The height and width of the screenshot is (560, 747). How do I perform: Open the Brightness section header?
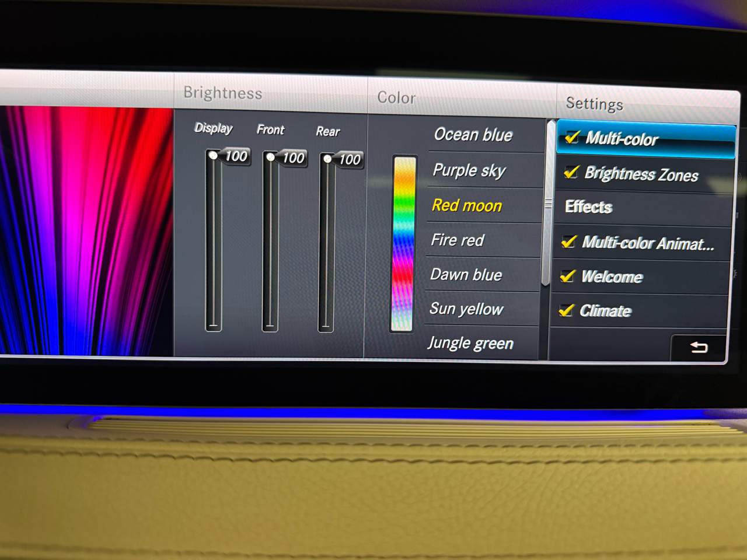(x=223, y=93)
